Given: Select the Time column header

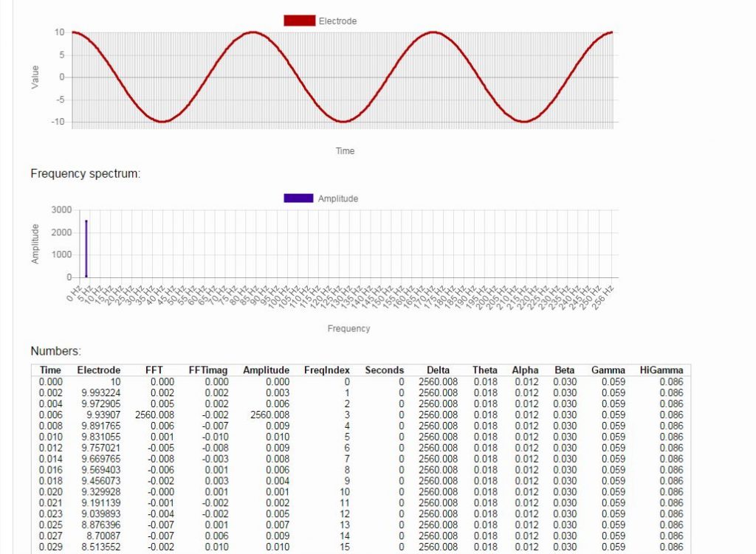Looking at the screenshot, I should click(x=50, y=370).
